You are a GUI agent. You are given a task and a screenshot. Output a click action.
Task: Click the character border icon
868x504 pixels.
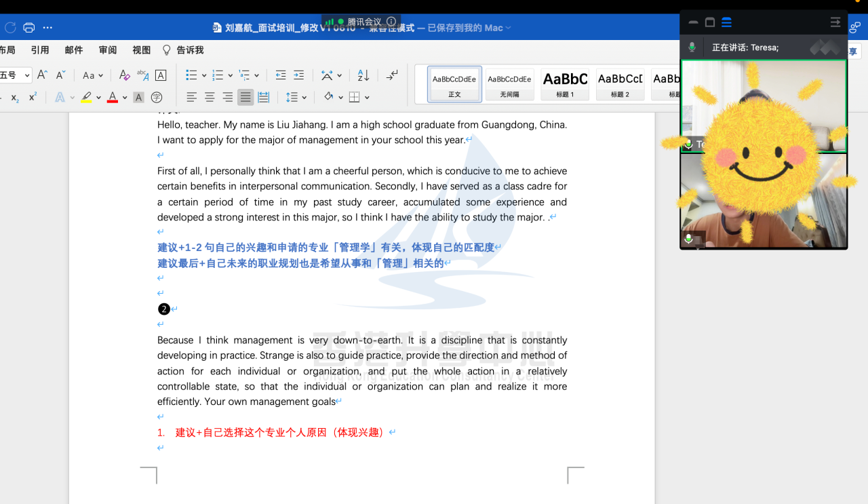161,75
